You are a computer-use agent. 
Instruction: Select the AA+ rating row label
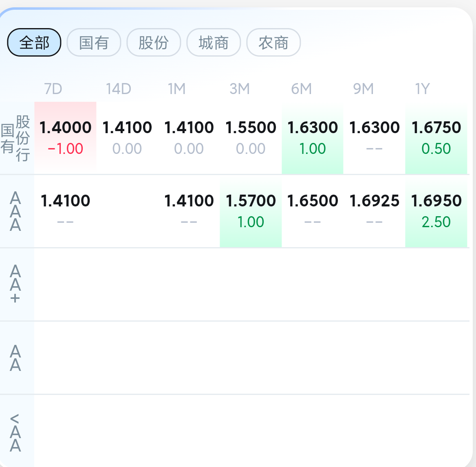point(15,284)
